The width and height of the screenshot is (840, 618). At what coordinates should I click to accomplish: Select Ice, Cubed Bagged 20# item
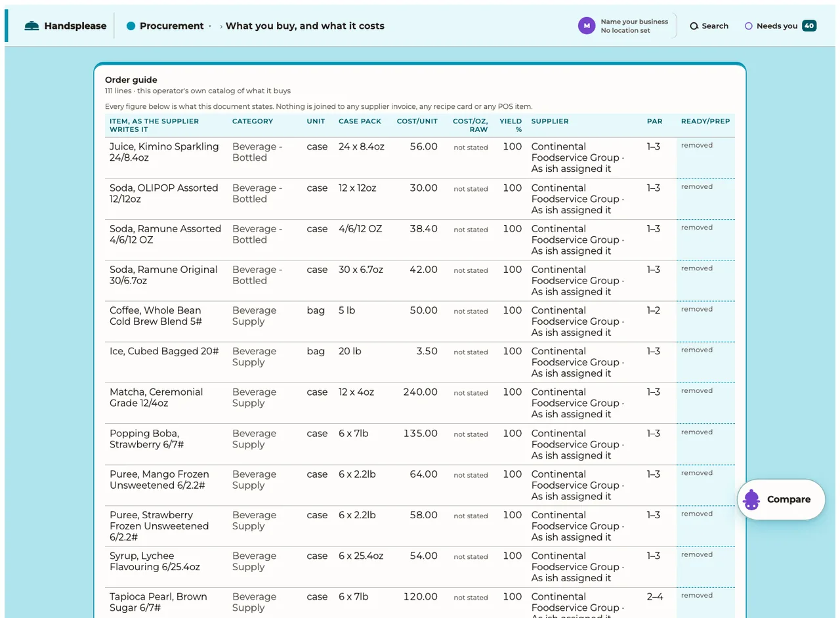(164, 351)
